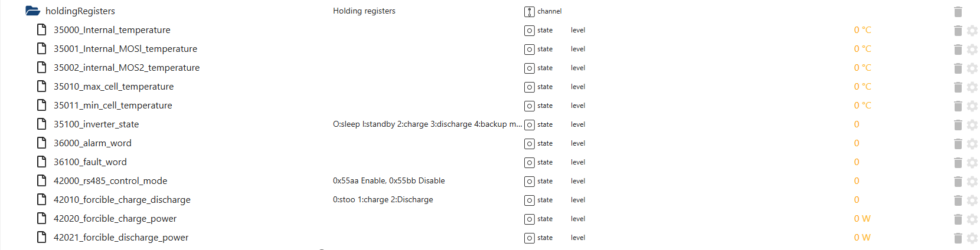Click the channel type icon for holdingRegisters
Viewport: 980px width, 250px height.
[530, 11]
